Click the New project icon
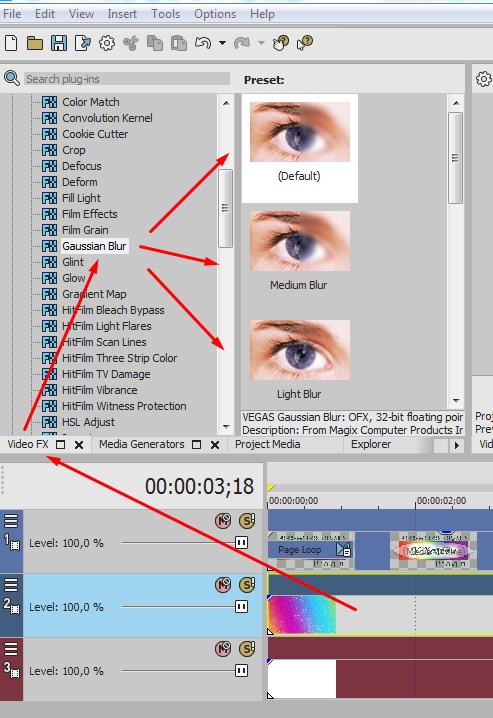The height and width of the screenshot is (718, 493). pyautogui.click(x=11, y=43)
